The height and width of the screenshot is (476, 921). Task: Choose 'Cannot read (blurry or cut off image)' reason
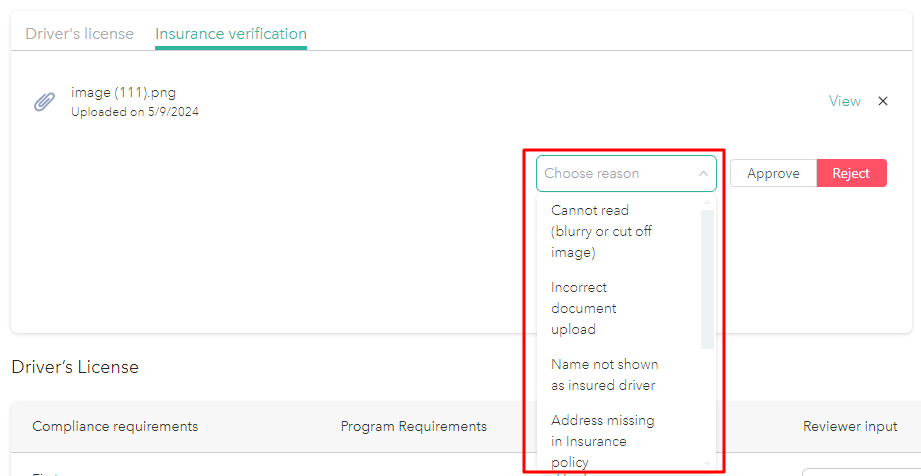[x=601, y=231]
